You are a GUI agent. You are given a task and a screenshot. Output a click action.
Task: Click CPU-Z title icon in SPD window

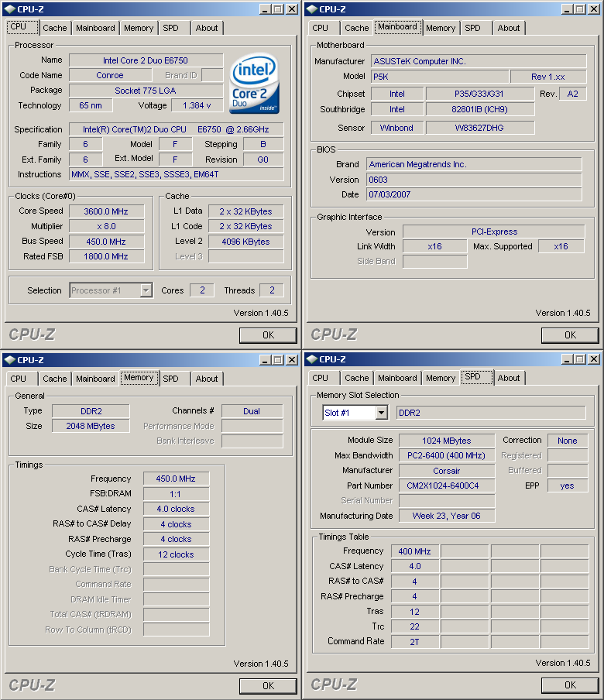coord(311,359)
